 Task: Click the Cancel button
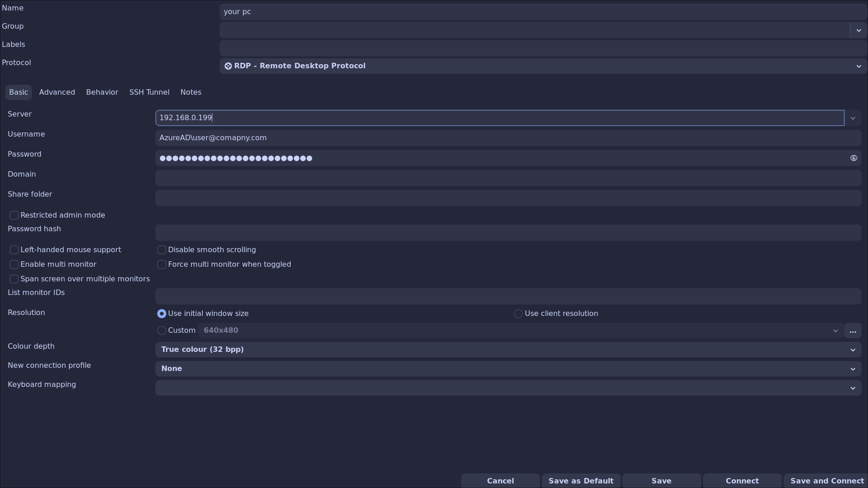[500, 481]
